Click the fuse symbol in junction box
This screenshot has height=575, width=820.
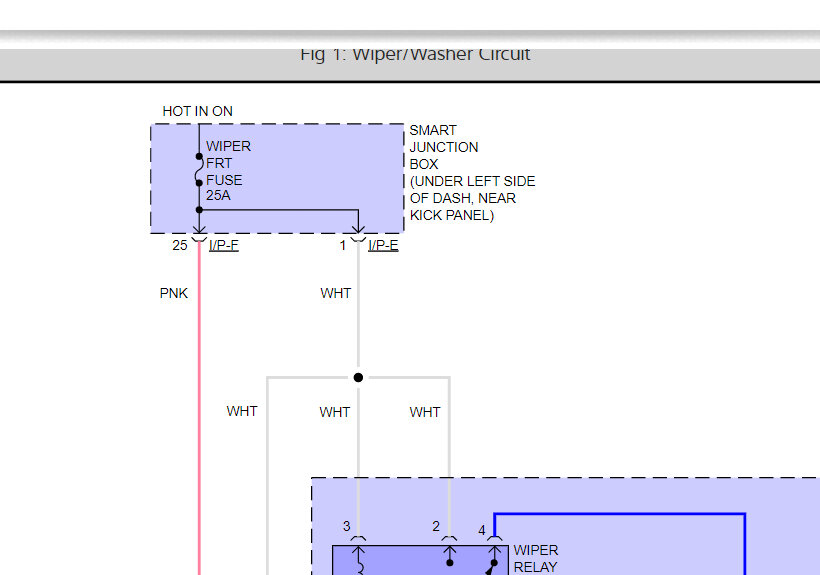(x=199, y=170)
